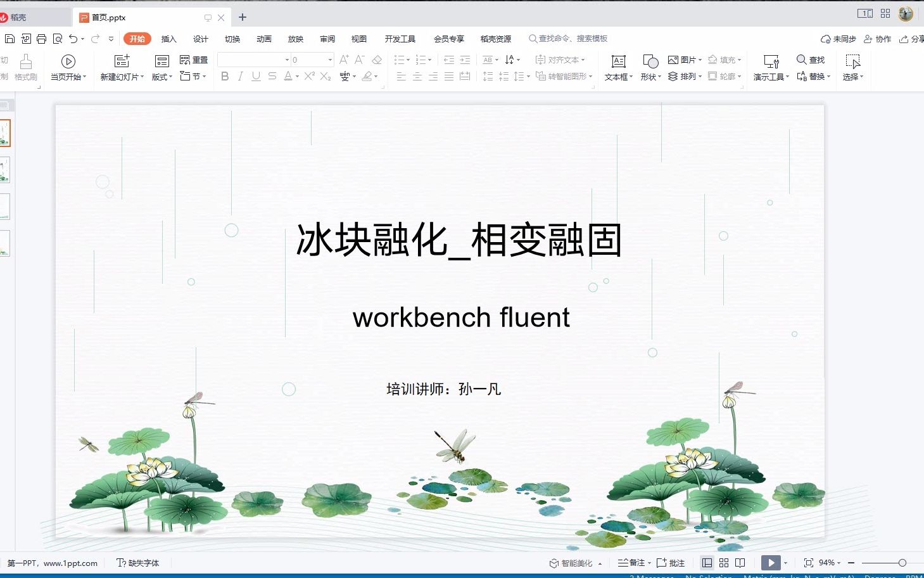
Task: Toggle Bold formatting
Action: (x=225, y=76)
